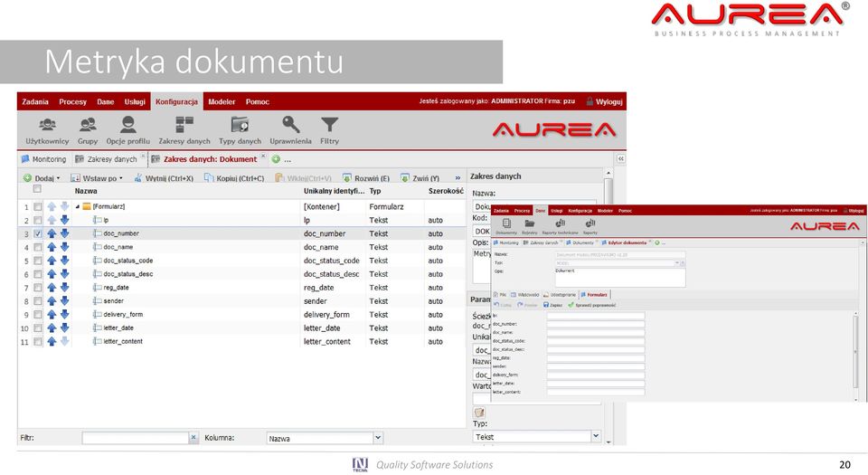Click Sprawdź poprawność in the small window
Viewport: 868px width, 475px height.
(591, 305)
